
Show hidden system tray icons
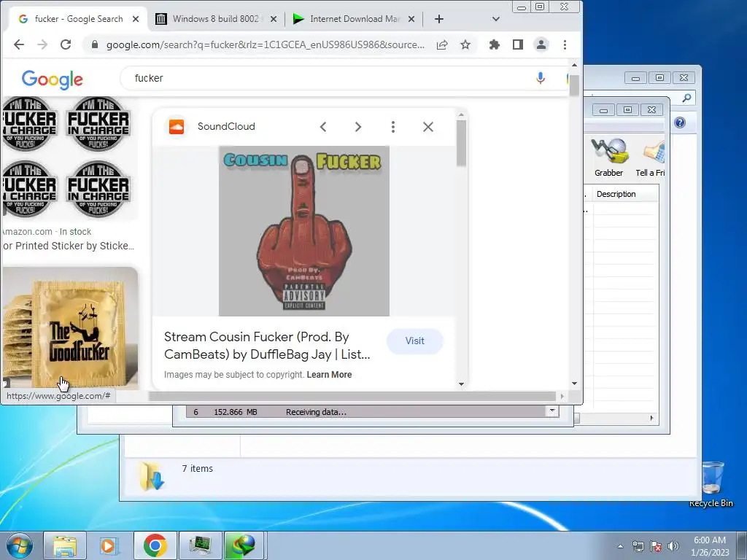pyautogui.click(x=620, y=546)
